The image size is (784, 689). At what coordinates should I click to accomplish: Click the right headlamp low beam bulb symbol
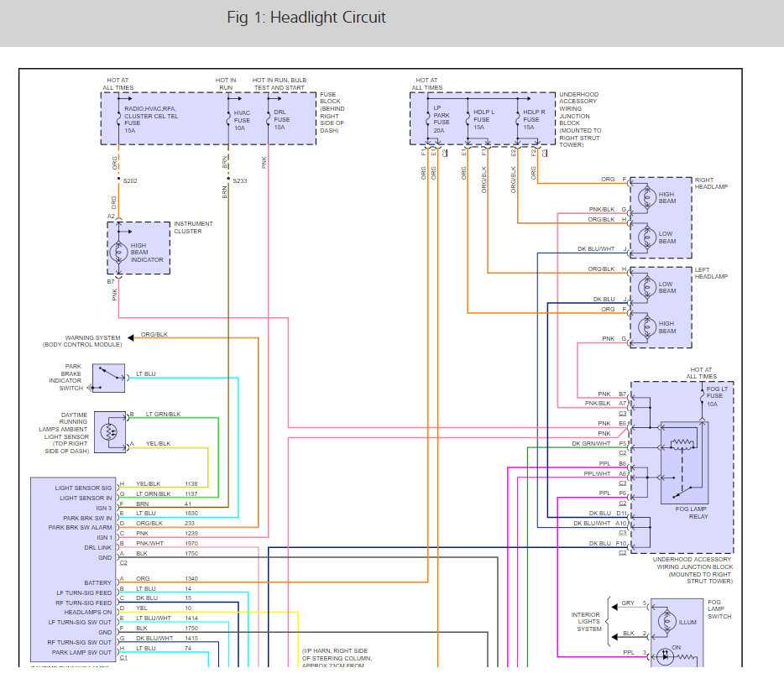tap(647, 237)
